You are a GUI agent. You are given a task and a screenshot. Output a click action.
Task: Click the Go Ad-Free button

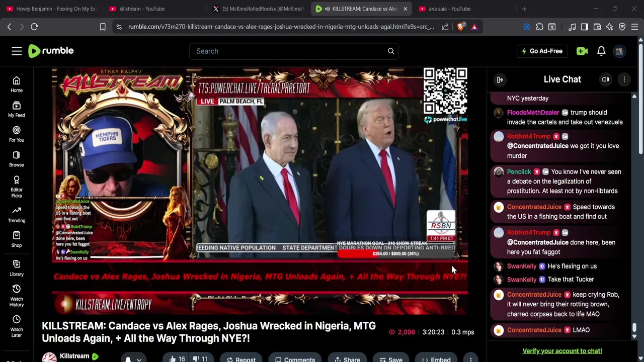(542, 51)
